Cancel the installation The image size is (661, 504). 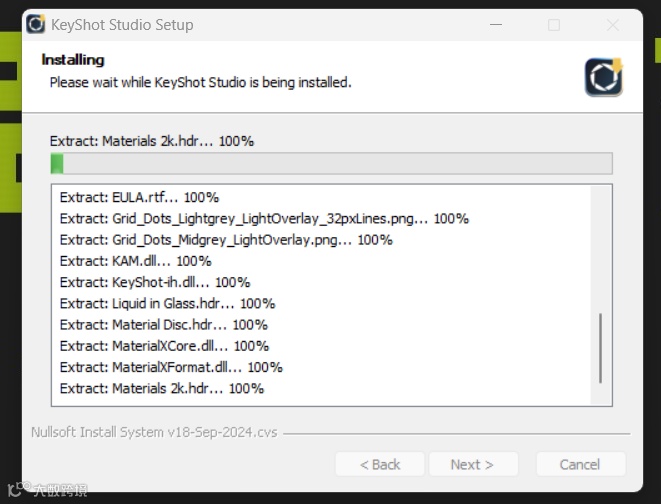(580, 464)
